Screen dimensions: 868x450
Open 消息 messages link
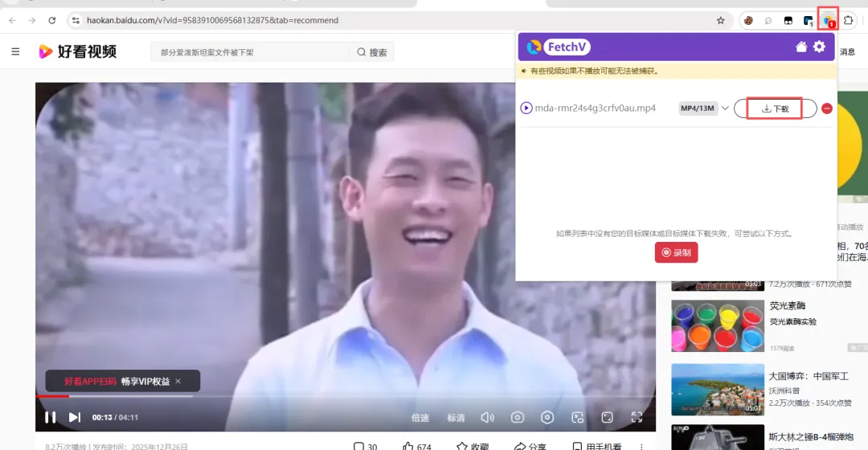848,51
